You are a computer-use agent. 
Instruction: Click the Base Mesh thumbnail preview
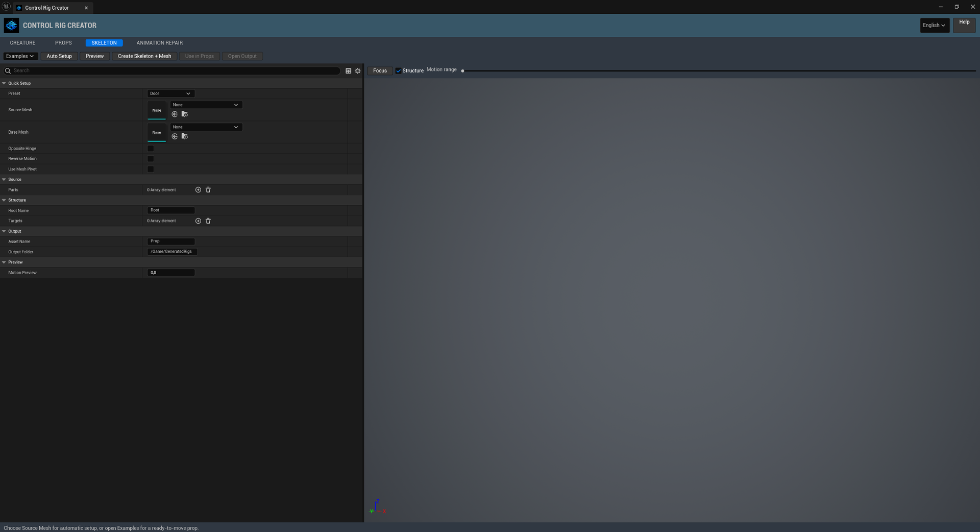pyautogui.click(x=157, y=132)
